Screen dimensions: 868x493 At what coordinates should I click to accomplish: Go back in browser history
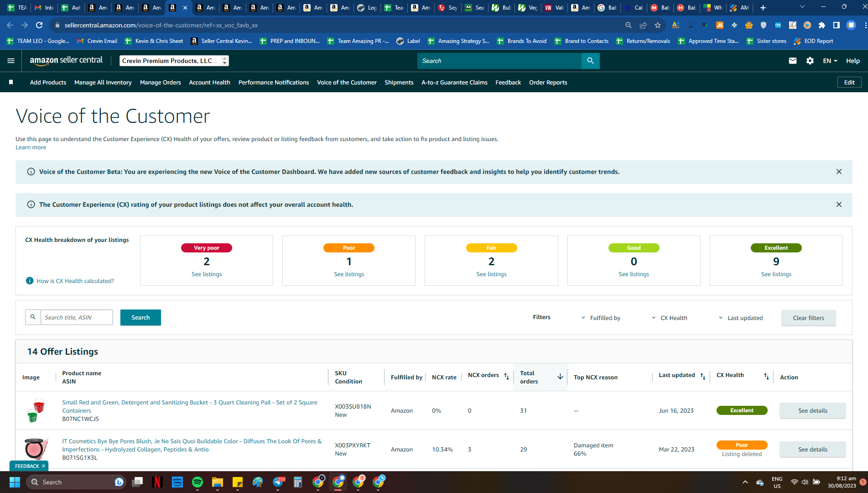(10, 25)
